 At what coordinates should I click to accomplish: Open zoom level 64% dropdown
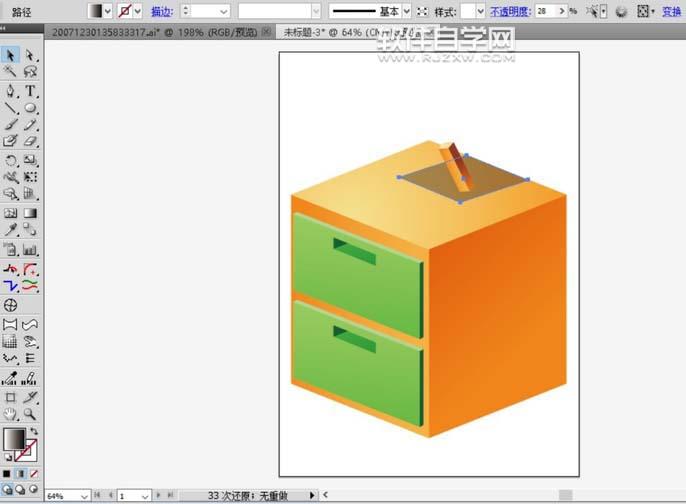[x=84, y=496]
